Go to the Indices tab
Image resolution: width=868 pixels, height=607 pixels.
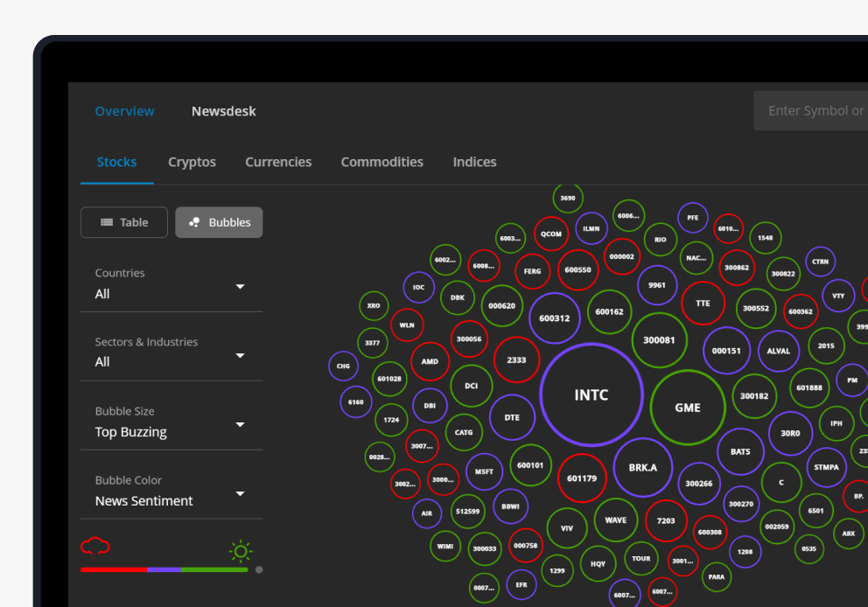(474, 162)
